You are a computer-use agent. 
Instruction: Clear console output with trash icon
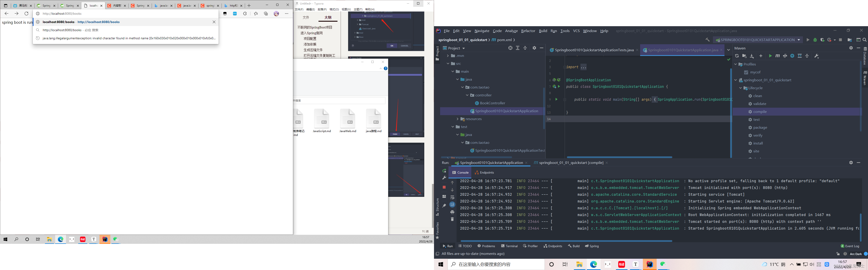pyautogui.click(x=452, y=219)
